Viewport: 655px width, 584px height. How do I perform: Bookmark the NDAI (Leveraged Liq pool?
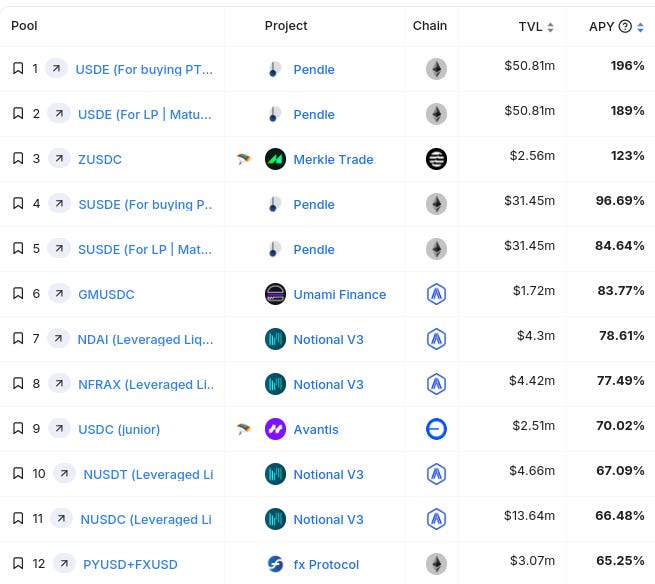[x=18, y=338]
